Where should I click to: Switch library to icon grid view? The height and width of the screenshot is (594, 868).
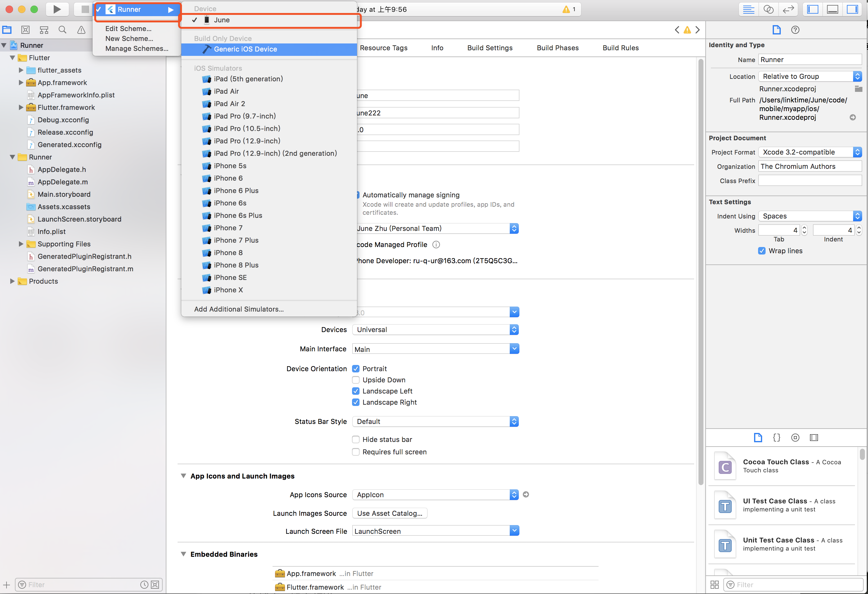coord(715,584)
